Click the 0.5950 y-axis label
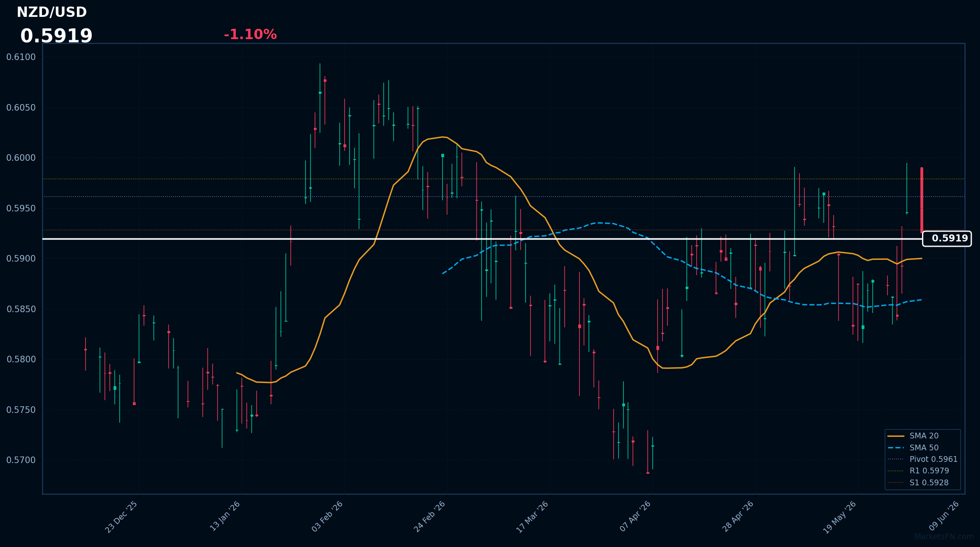The image size is (980, 547). point(21,209)
